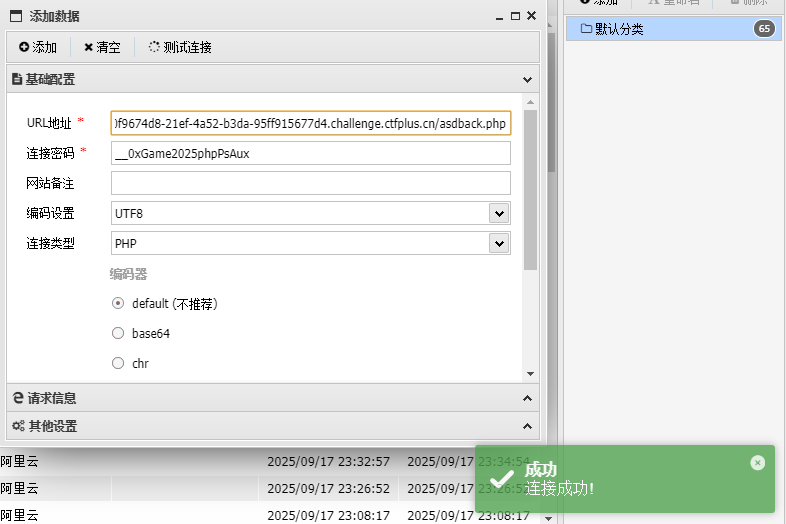Click the 添加 plus icon button

tap(38, 47)
